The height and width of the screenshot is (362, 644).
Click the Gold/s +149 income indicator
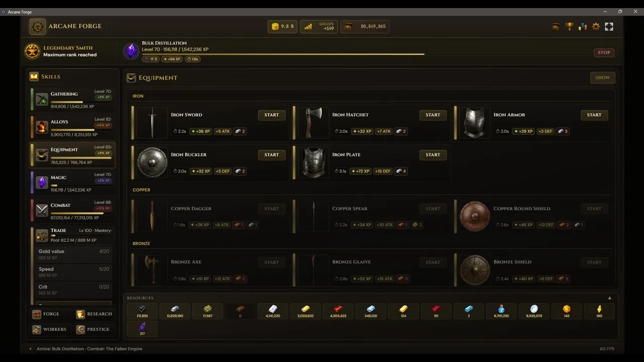[x=319, y=27]
